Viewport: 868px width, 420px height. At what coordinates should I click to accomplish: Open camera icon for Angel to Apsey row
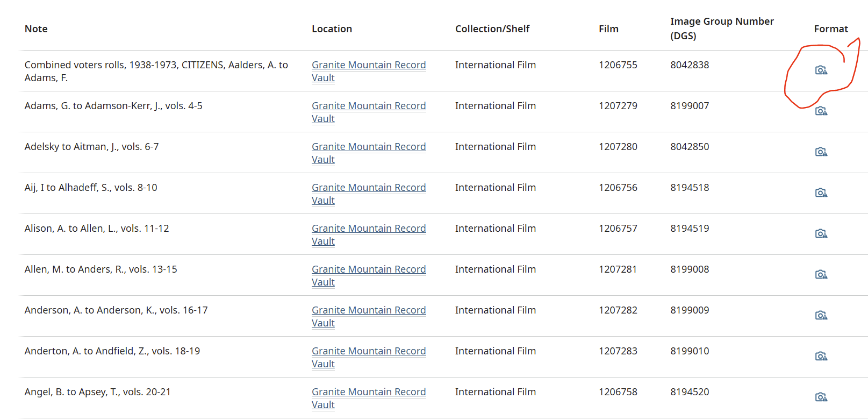[821, 397]
